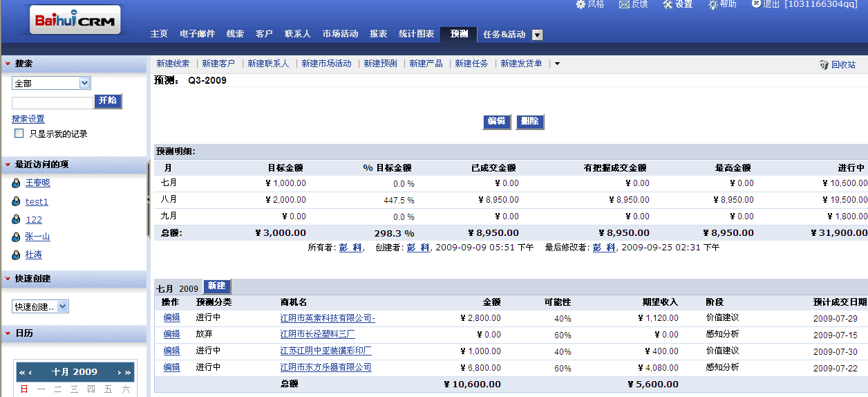Expand more tabs arrow next to 任务&活动

click(537, 35)
